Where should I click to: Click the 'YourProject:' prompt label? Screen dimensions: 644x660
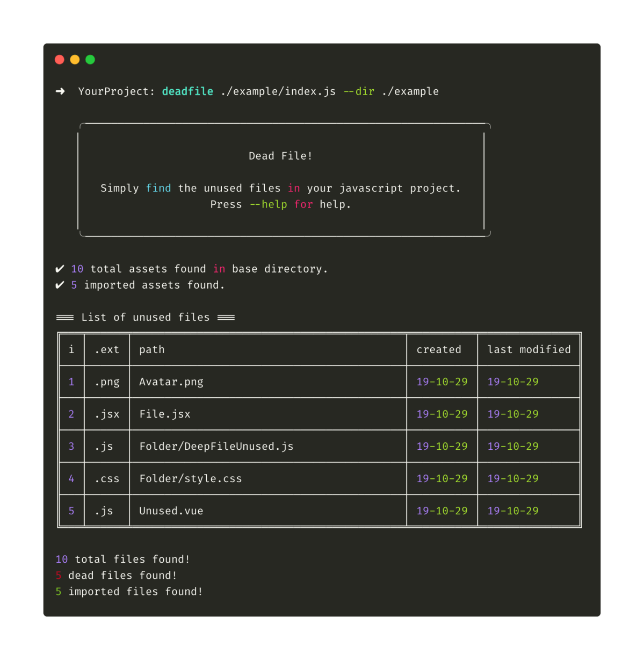click(117, 91)
